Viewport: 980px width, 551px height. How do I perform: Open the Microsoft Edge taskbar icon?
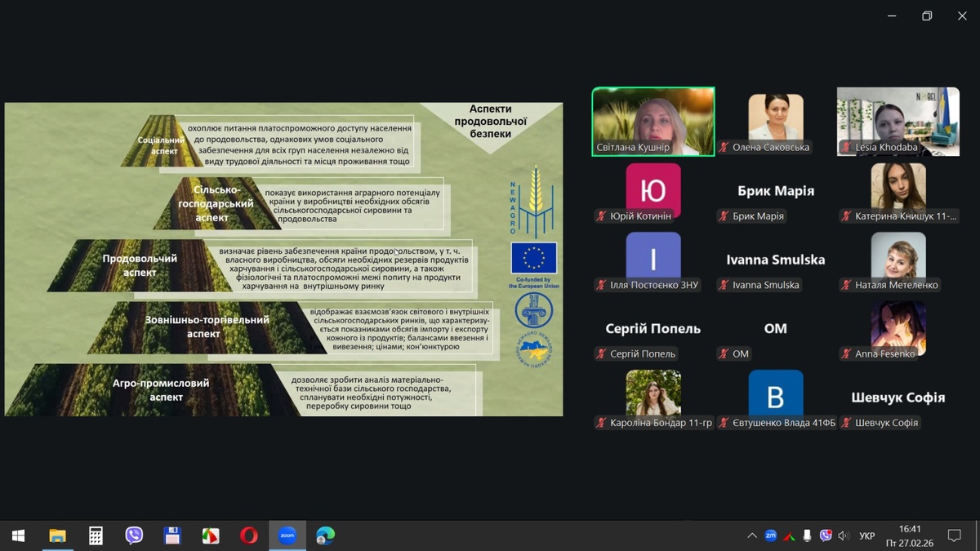(325, 535)
